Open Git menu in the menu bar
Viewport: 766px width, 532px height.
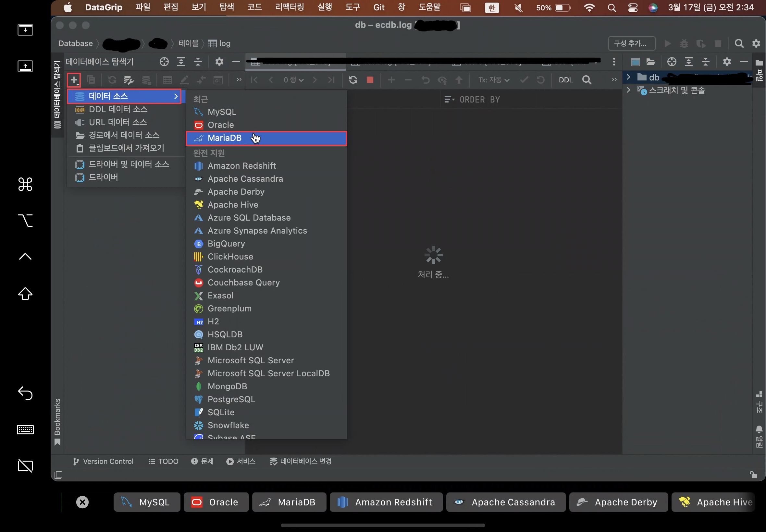378,7
